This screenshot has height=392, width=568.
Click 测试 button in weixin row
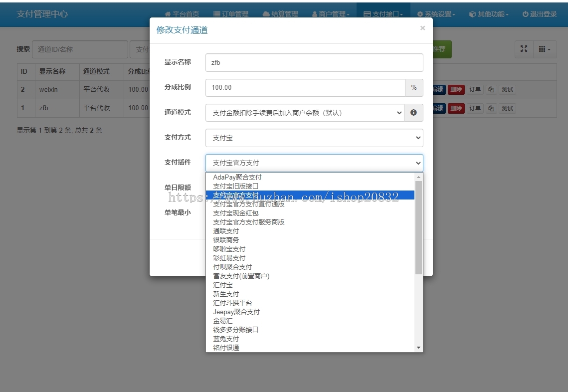point(507,89)
